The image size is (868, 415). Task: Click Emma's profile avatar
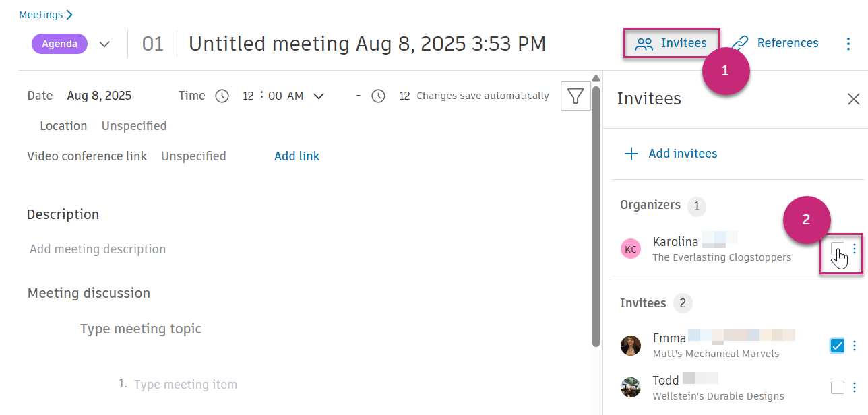click(x=631, y=346)
